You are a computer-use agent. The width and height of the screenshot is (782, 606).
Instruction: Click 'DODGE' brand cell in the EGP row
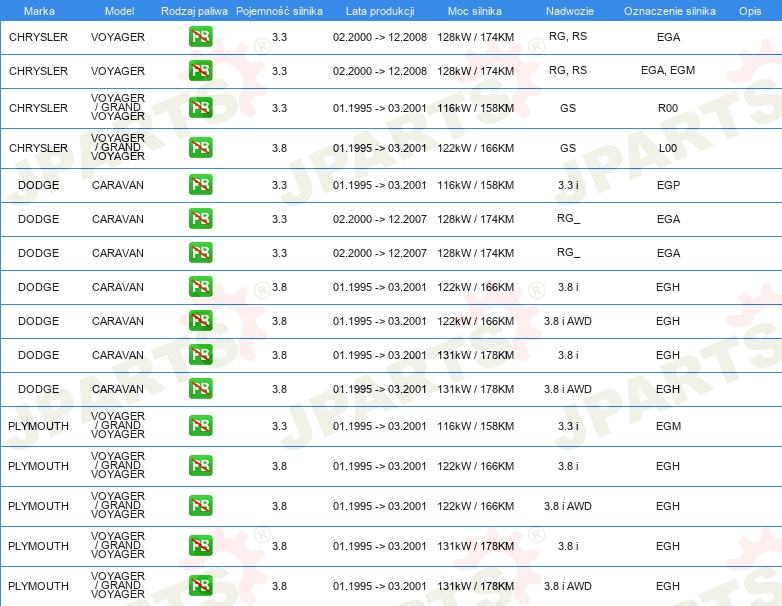tap(38, 185)
